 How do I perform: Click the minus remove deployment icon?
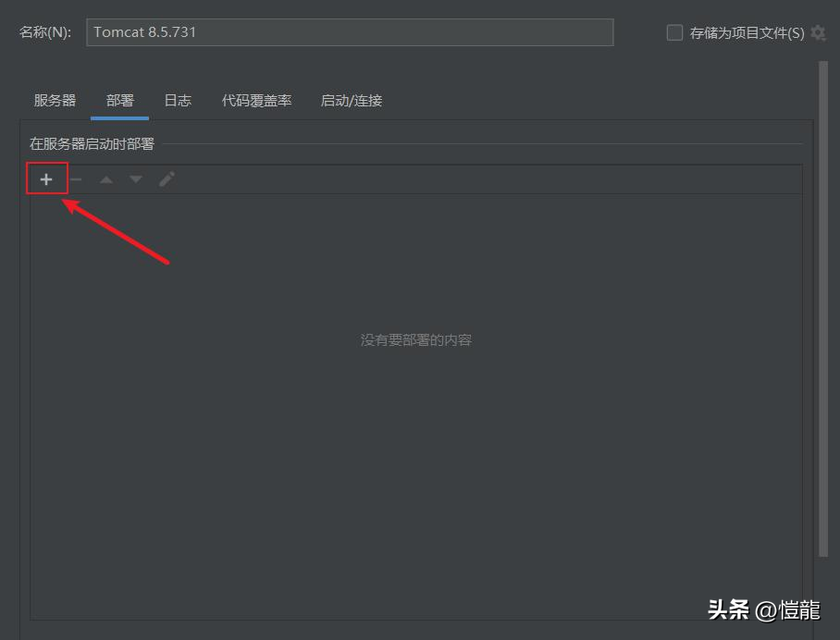coord(76,179)
